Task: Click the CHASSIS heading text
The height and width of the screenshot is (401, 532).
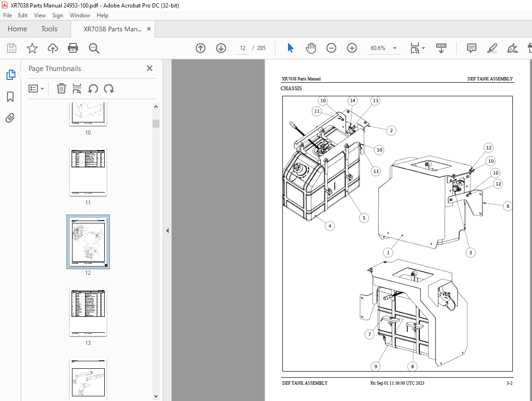Action: point(291,88)
